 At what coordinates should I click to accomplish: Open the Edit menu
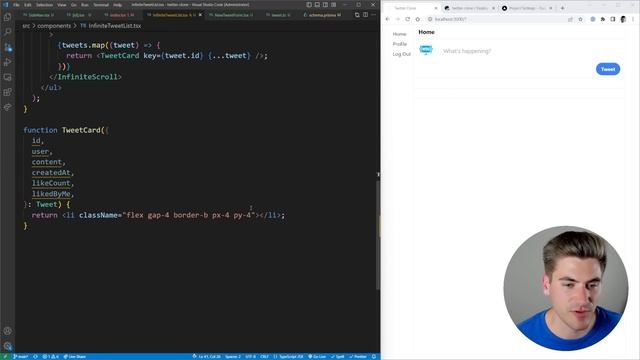[x=27, y=5]
